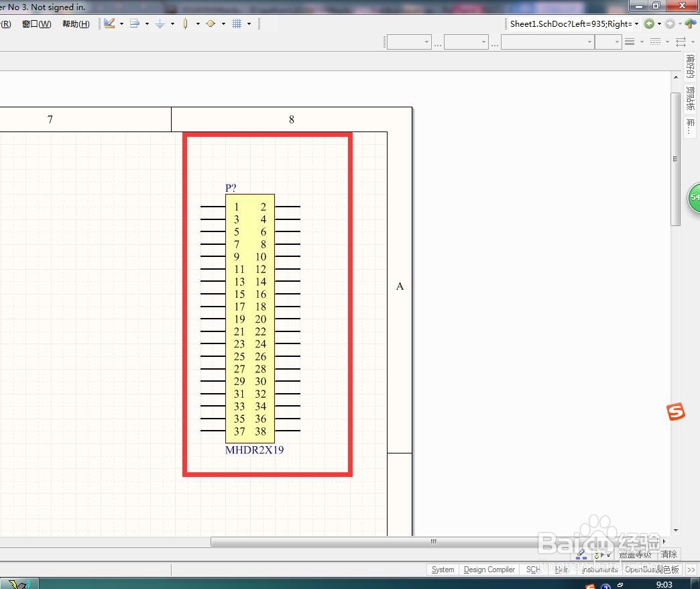The image size is (700, 589).
Task: Expand Sheet1.SchDoc address dropdown
Action: 636,23
